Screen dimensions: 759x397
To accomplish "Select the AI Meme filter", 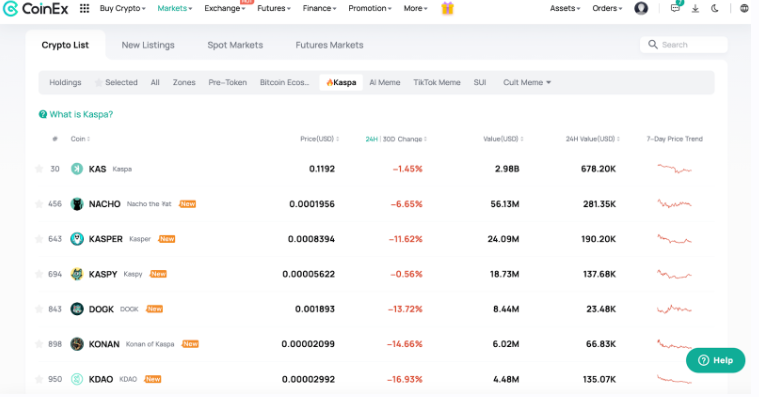I will tap(385, 82).
